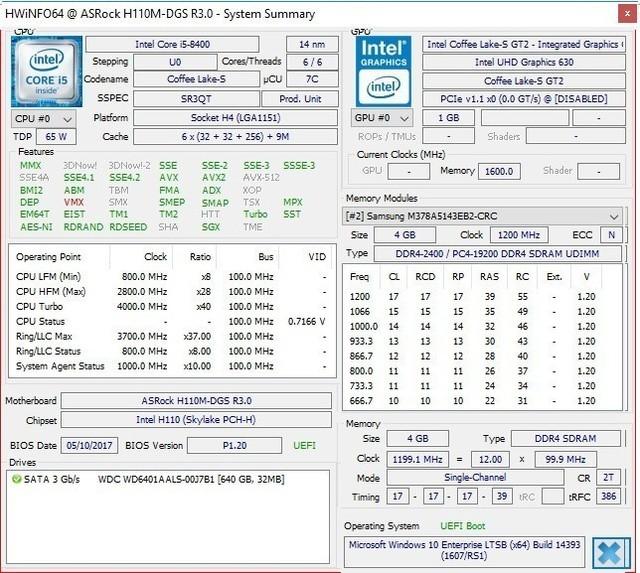The height and width of the screenshot is (573, 640).
Task: Click the Coffee Lake-S GT2 GPU codename field
Action: [524, 81]
